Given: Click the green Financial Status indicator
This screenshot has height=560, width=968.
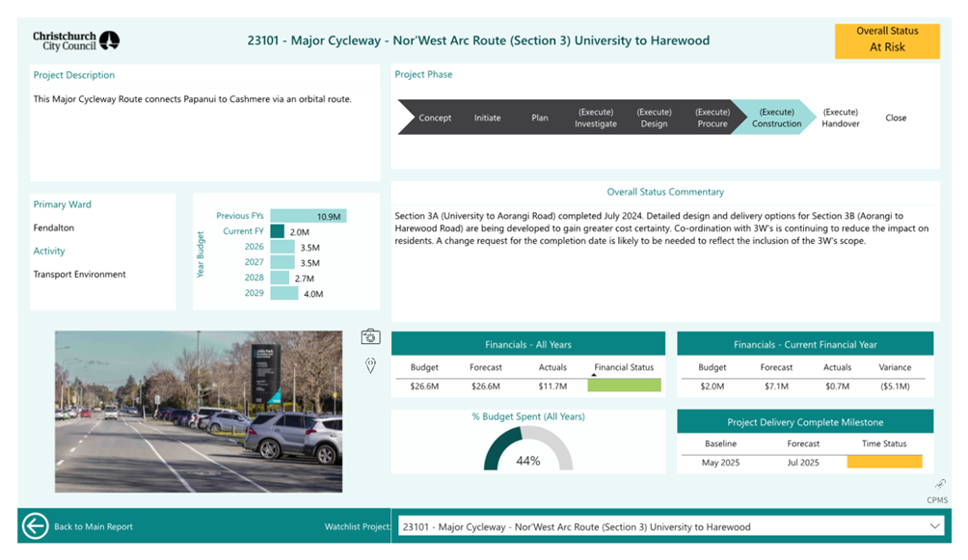Looking at the screenshot, I should pyautogui.click(x=624, y=386).
